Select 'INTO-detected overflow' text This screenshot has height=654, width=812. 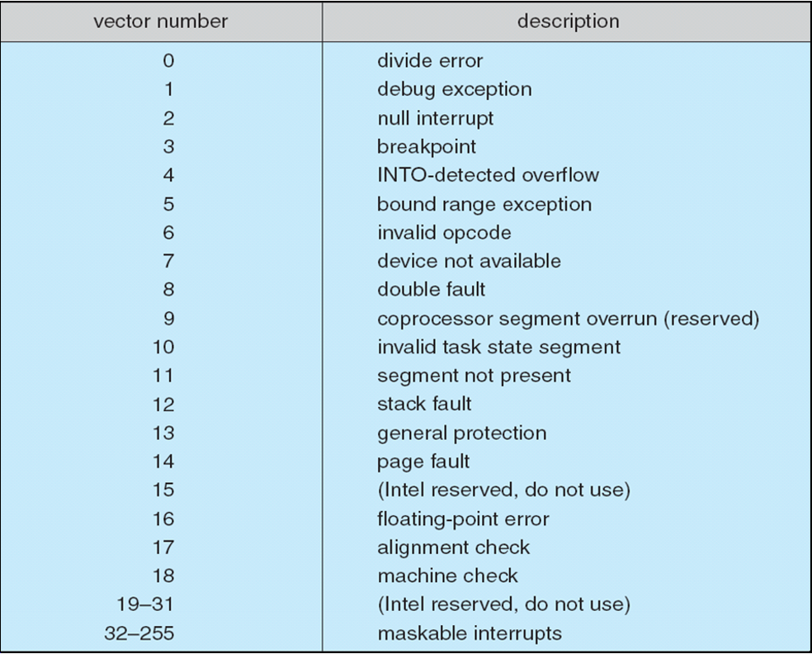488,175
